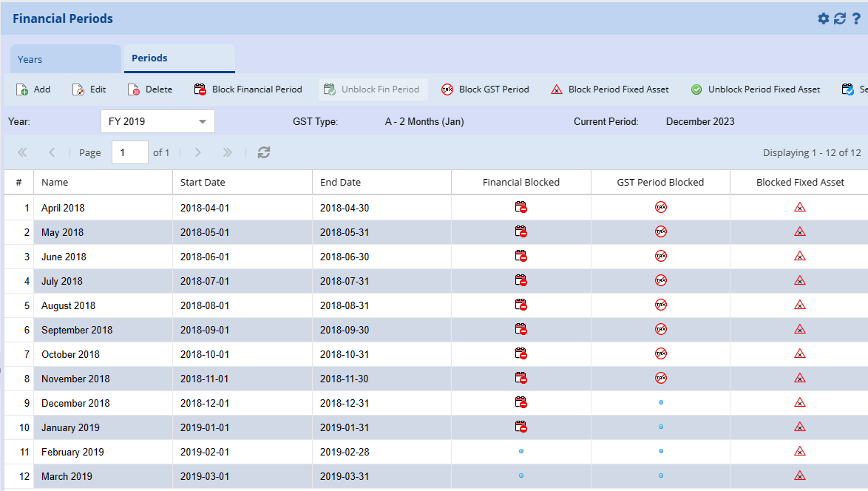Click Unblock Period Fixed Asset button
This screenshot has height=491, width=868.
(756, 89)
